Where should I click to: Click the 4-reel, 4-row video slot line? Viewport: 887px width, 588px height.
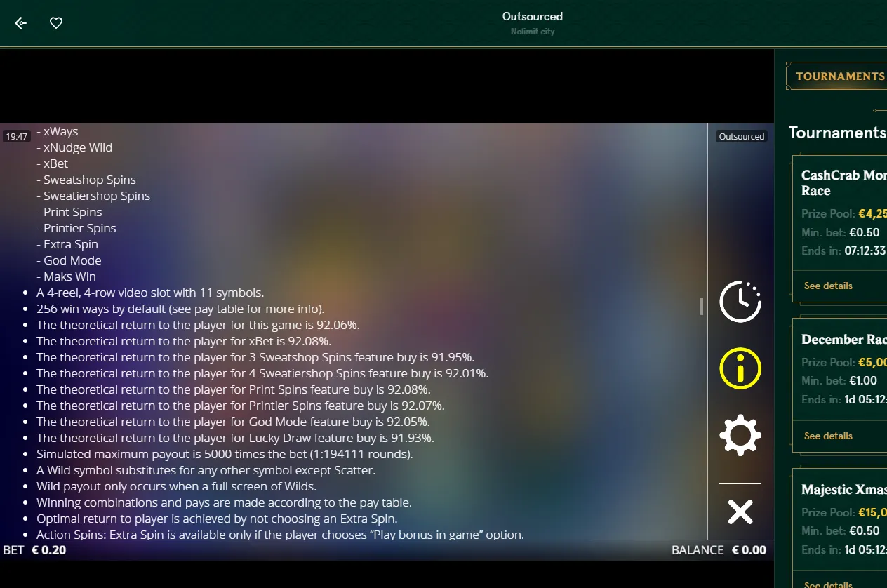coord(150,293)
